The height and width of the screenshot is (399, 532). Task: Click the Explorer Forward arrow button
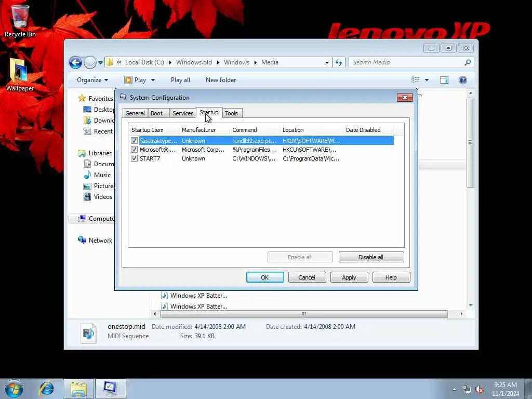pyautogui.click(x=90, y=62)
